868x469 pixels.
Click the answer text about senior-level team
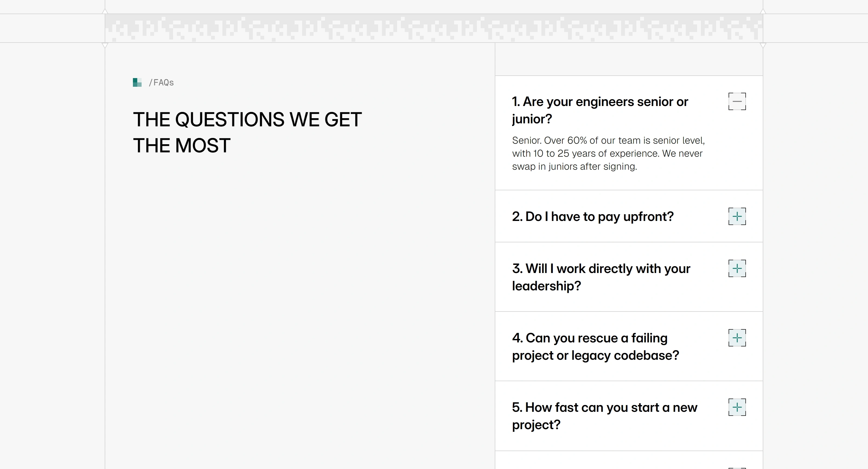click(608, 153)
